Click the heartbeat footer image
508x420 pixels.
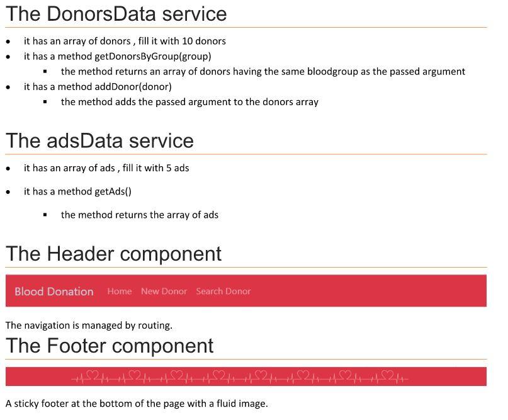240,377
